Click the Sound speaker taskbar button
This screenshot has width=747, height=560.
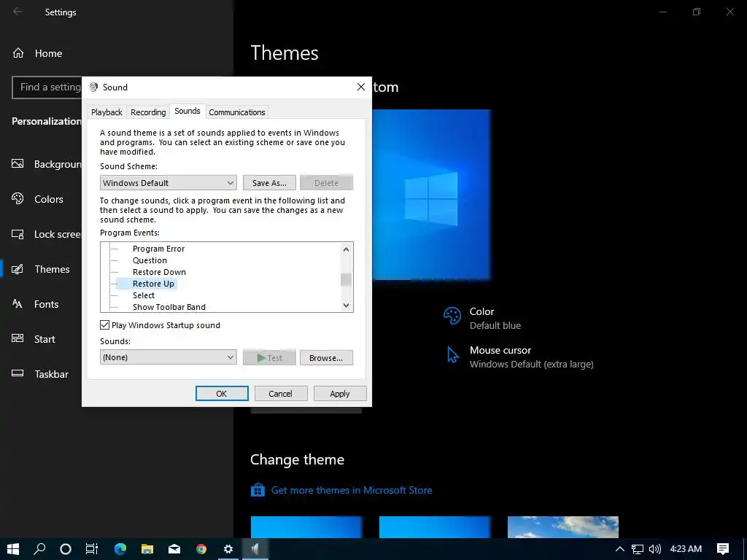(x=255, y=549)
